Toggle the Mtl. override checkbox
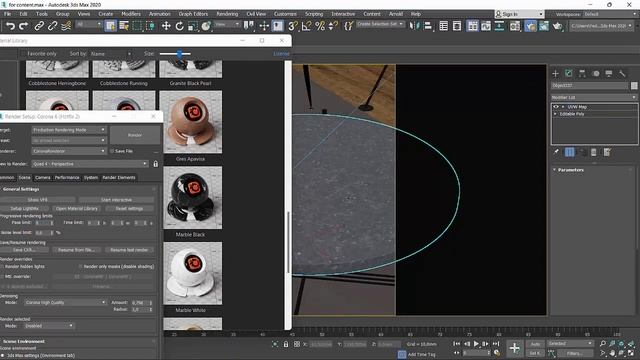640x360 pixels. tap(2, 276)
